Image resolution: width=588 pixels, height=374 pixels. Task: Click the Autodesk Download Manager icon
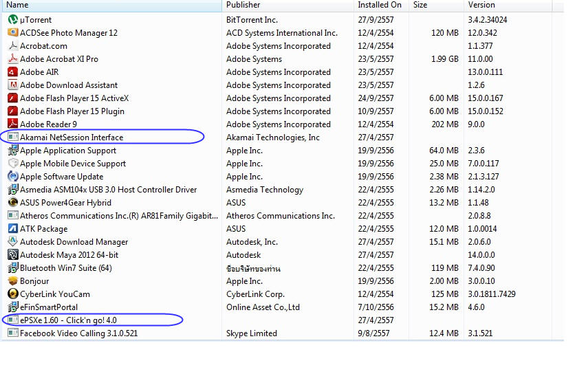coord(13,242)
